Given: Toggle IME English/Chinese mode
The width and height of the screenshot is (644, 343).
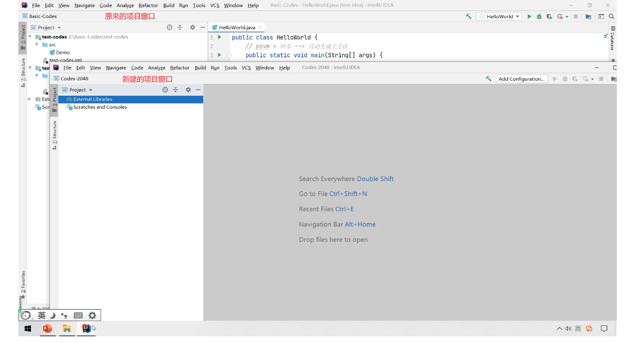Looking at the screenshot, I should pyautogui.click(x=42, y=315).
